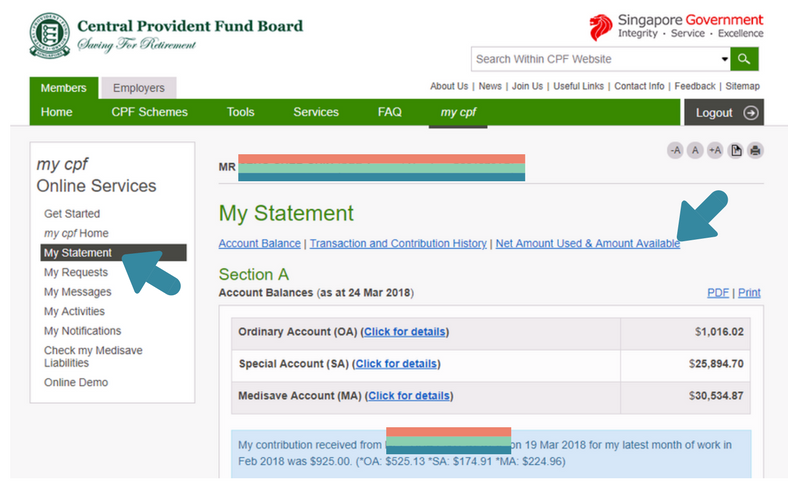Image resolution: width=788 pixels, height=481 pixels.
Task: Select the $25,894.70 Special Account balance
Action: point(716,364)
